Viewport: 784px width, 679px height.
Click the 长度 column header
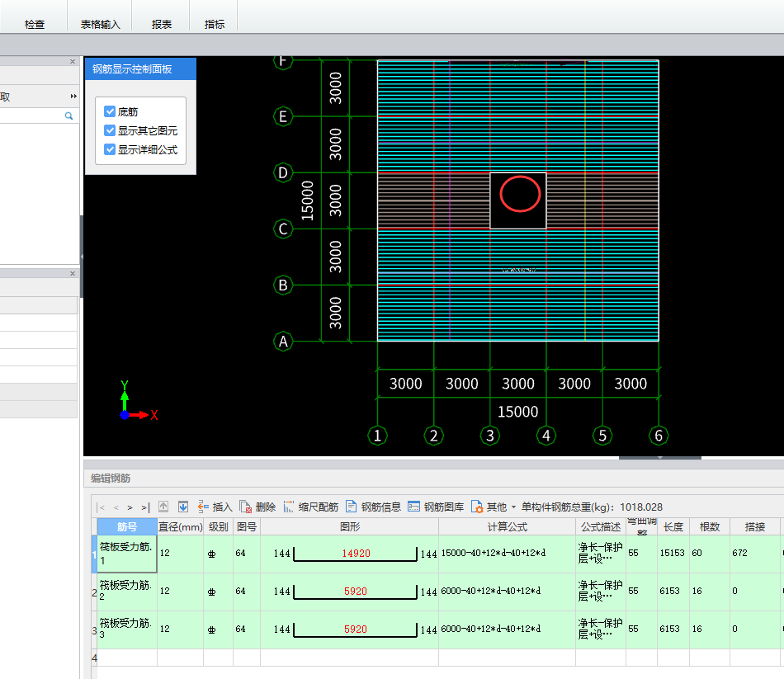pos(673,526)
